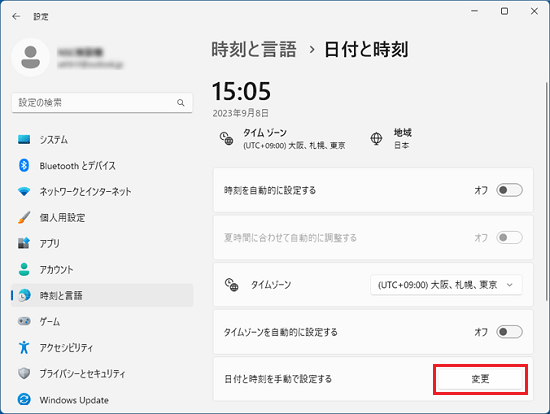Open 個人用設定 category
550x414 pixels.
coord(102,217)
